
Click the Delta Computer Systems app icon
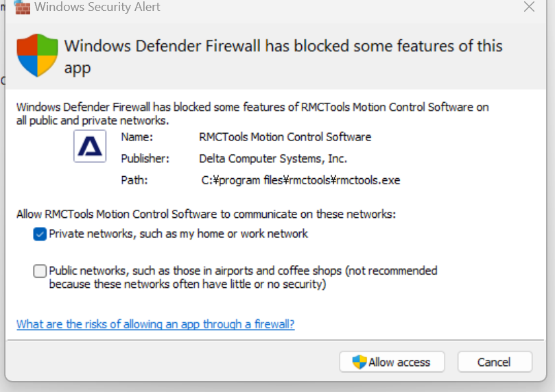click(90, 146)
